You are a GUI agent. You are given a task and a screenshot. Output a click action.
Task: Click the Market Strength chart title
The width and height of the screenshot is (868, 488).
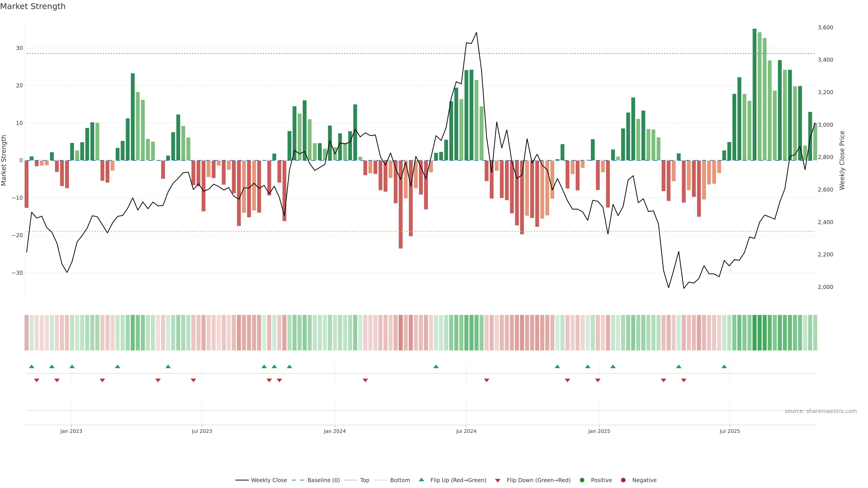pos(33,6)
